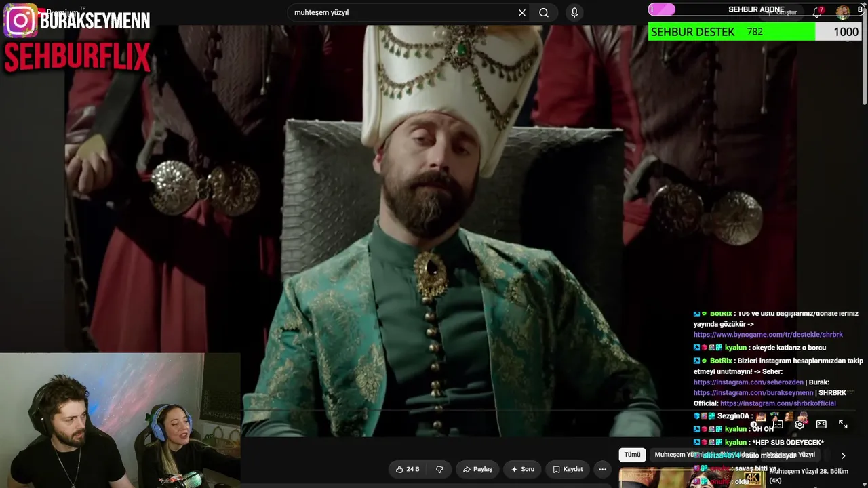
Task: Start voice search with the microphone
Action: pyautogui.click(x=574, y=13)
